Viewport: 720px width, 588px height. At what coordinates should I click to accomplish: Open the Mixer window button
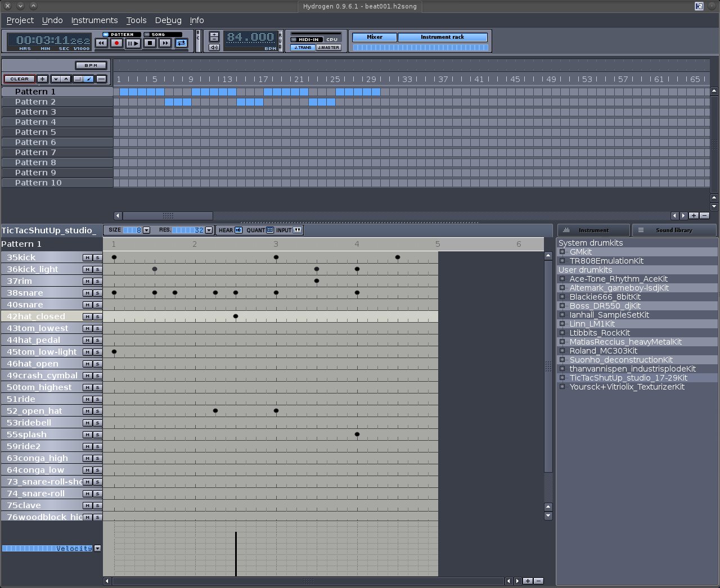(x=375, y=37)
